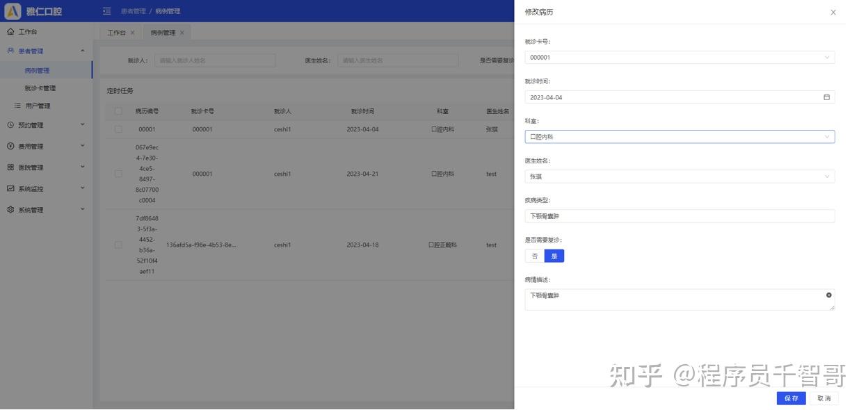Image resolution: width=868 pixels, height=410 pixels.
Task: Expand the 预约管理 menu group
Action: click(83, 125)
